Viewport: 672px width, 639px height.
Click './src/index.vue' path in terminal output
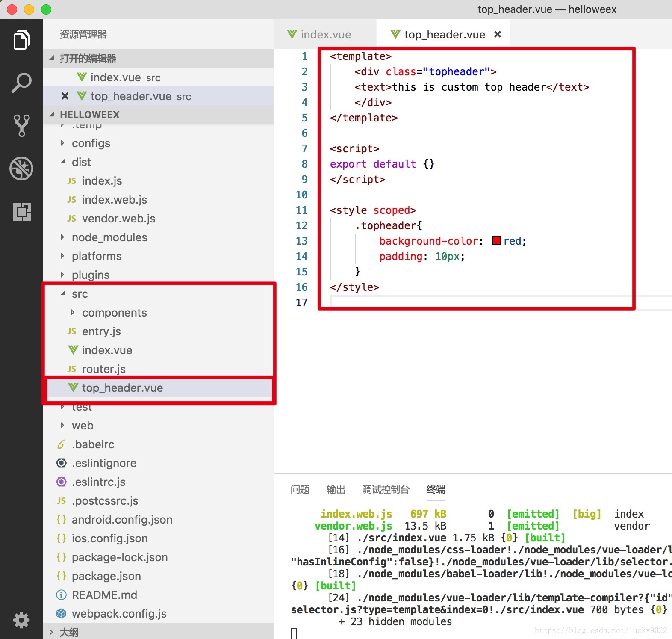tap(401, 538)
